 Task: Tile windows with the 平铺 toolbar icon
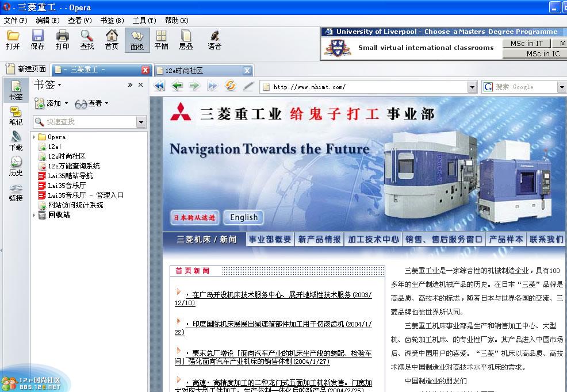pos(161,40)
